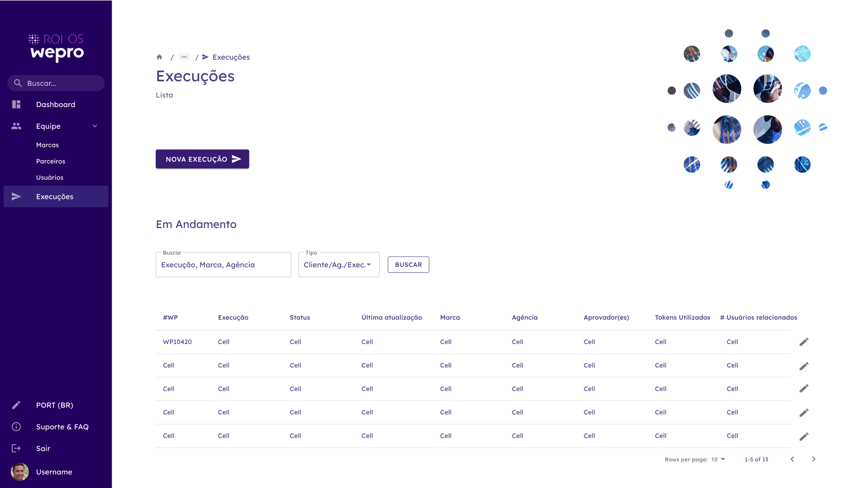Focus the Execução, Marca, Agência search field
Viewport: 868px width, 488px height.
[x=223, y=265]
